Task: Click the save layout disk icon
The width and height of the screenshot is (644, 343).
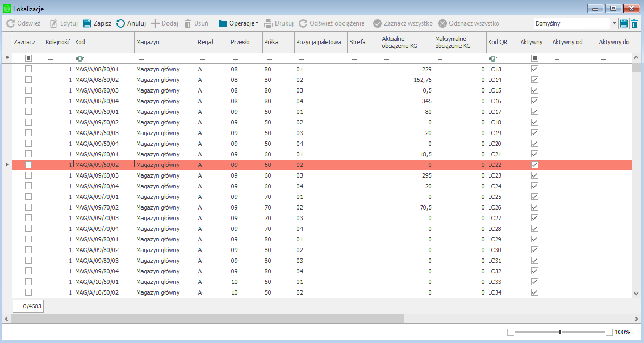Action: click(x=624, y=23)
